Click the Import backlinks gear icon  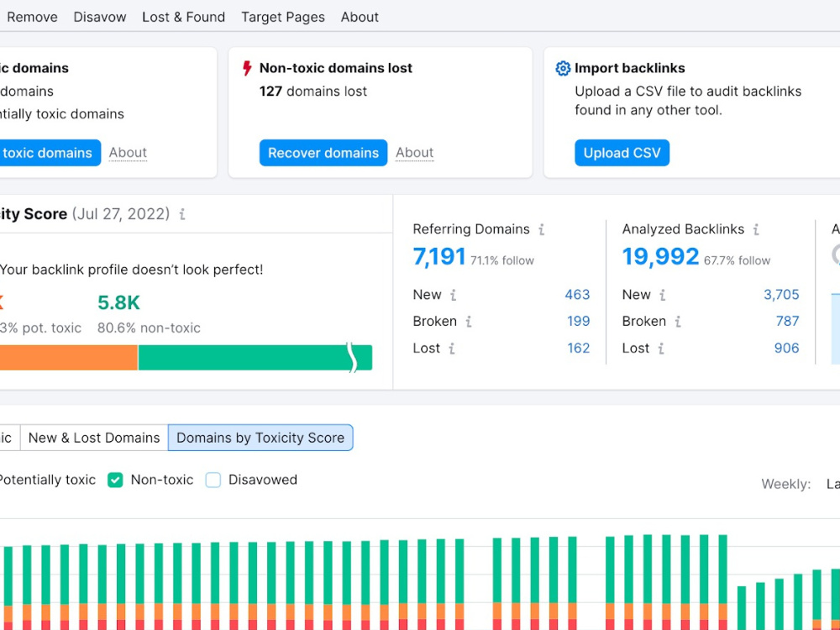pyautogui.click(x=563, y=69)
